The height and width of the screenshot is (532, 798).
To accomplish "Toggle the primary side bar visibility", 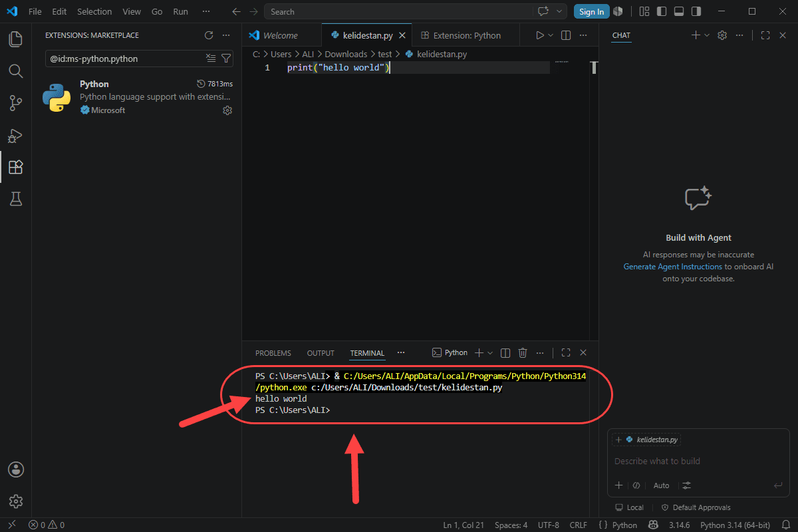I will coord(662,11).
